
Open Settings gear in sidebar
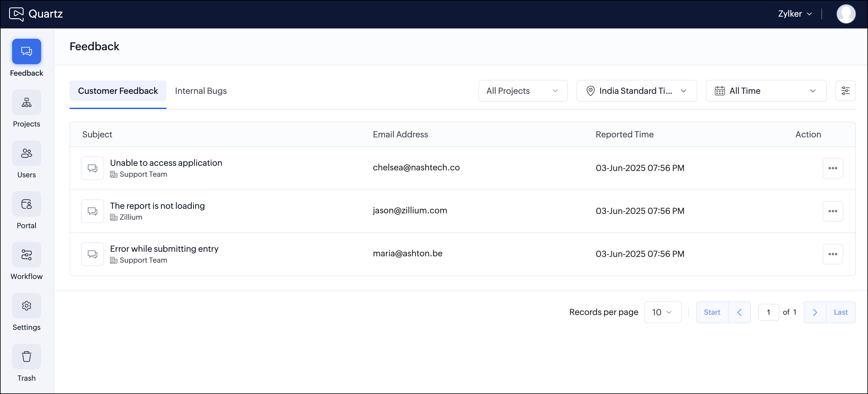click(x=26, y=306)
